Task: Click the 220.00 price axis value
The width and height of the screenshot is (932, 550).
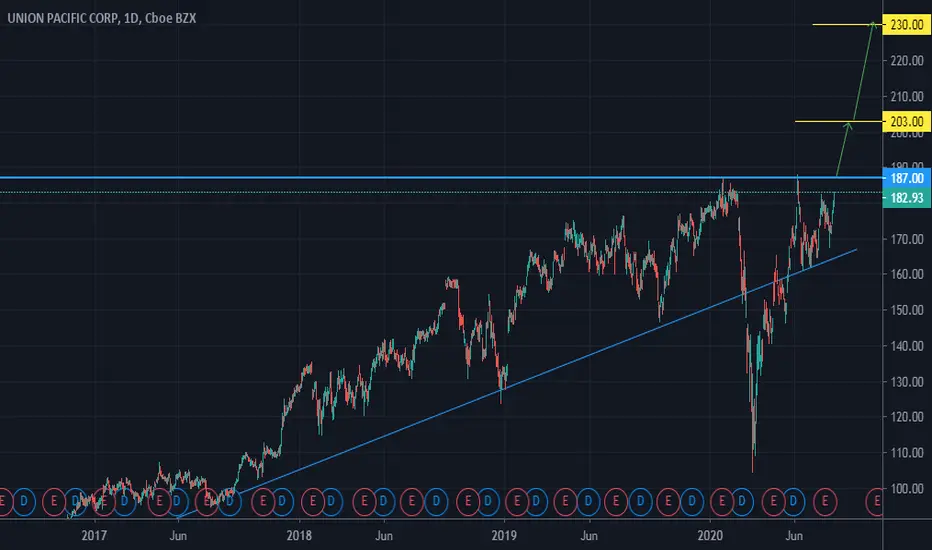Action: (906, 61)
